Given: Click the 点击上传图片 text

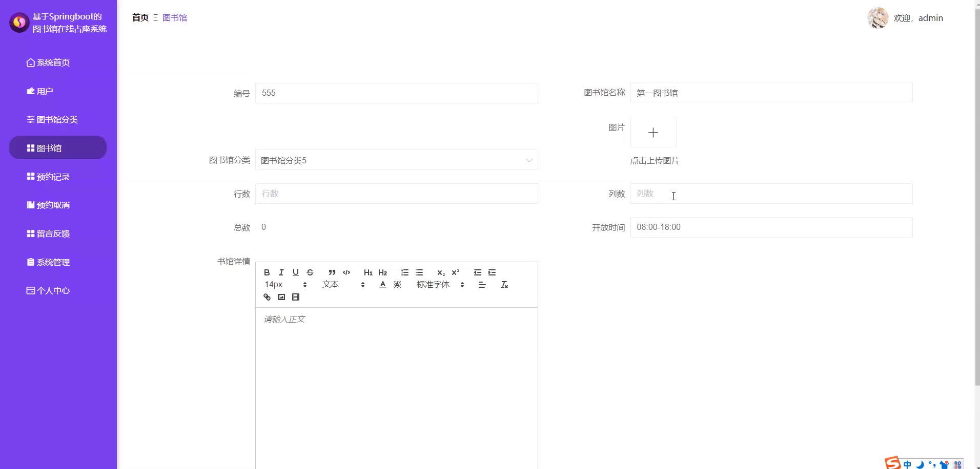Looking at the screenshot, I should point(655,161).
